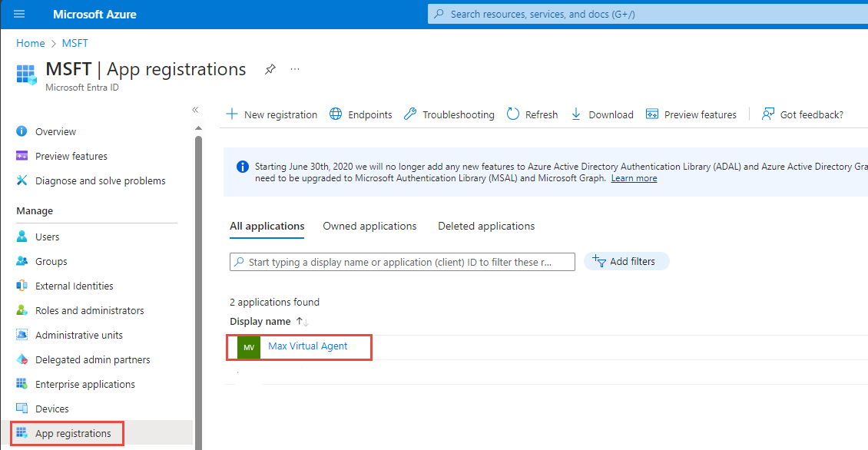
Task: Open the ellipsis more options menu
Action: coord(294,69)
